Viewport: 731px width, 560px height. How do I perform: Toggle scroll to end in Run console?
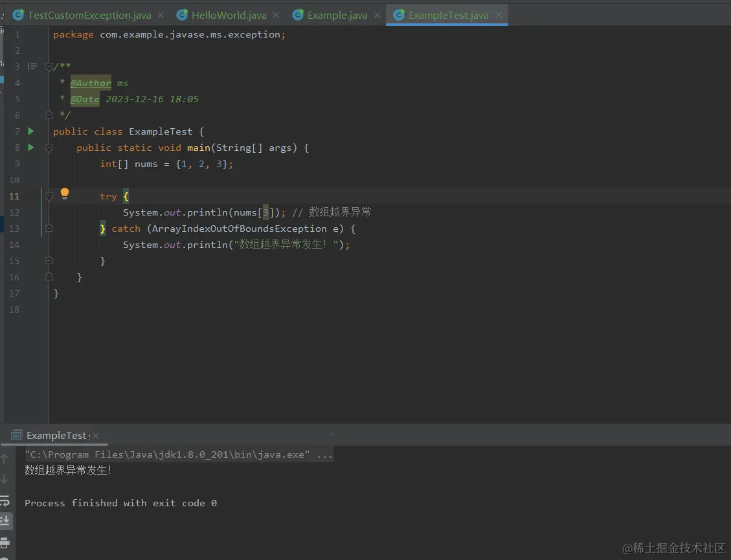coord(5,521)
